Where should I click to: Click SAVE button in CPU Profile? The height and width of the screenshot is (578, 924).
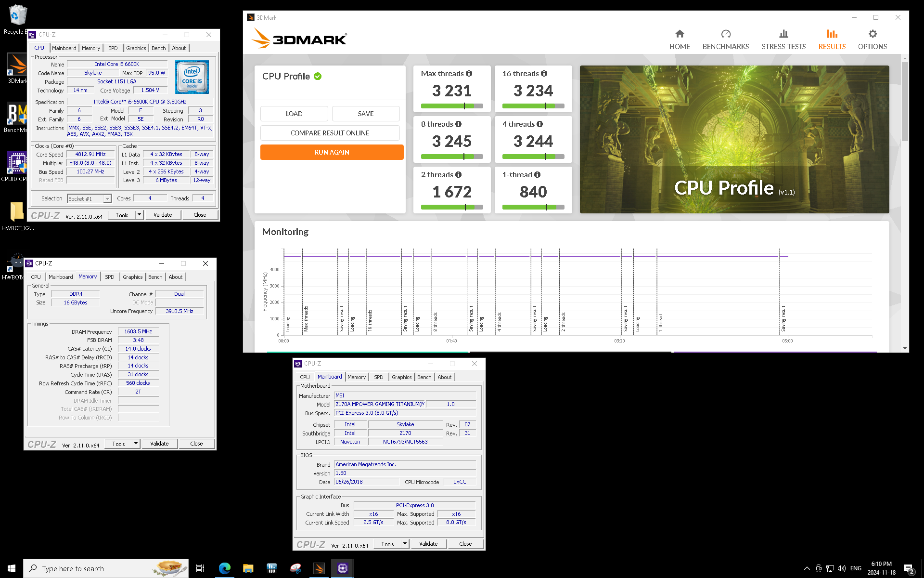point(366,114)
